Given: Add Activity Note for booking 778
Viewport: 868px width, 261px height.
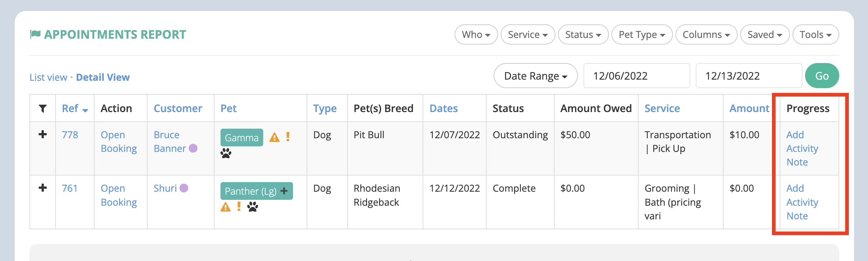Looking at the screenshot, I should pyautogui.click(x=802, y=149).
